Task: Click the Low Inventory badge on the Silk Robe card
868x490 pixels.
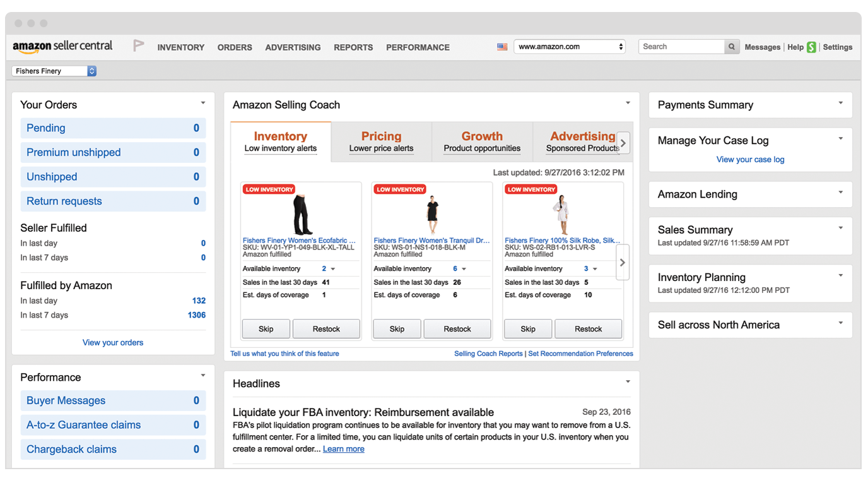Action: click(x=532, y=189)
